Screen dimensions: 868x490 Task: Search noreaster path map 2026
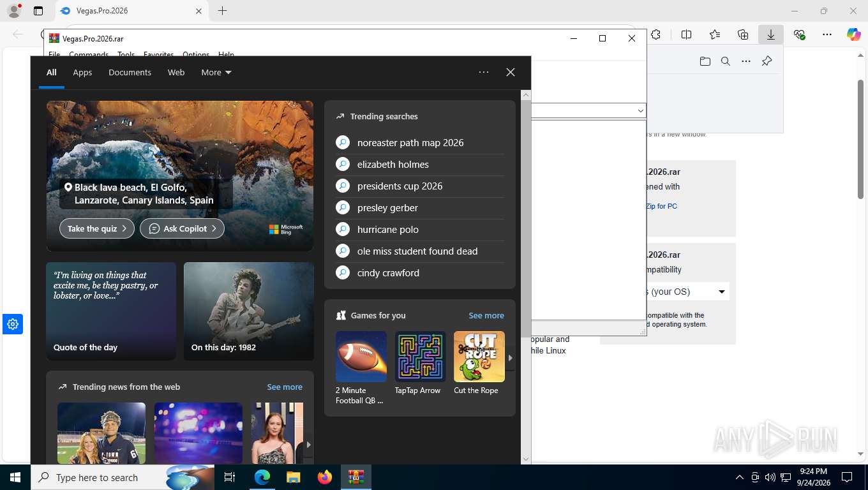(420, 143)
